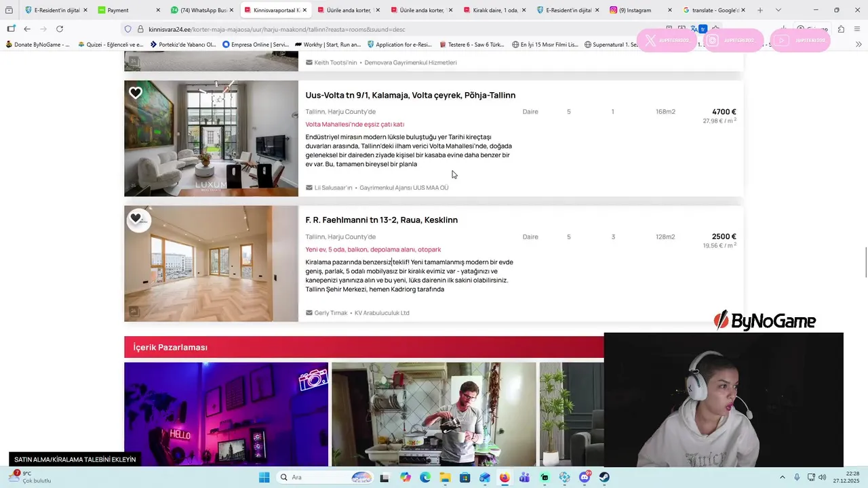Click the red 'Volta Mahallesi'nde eşsiz çatı katı' subtitle

coord(355,125)
